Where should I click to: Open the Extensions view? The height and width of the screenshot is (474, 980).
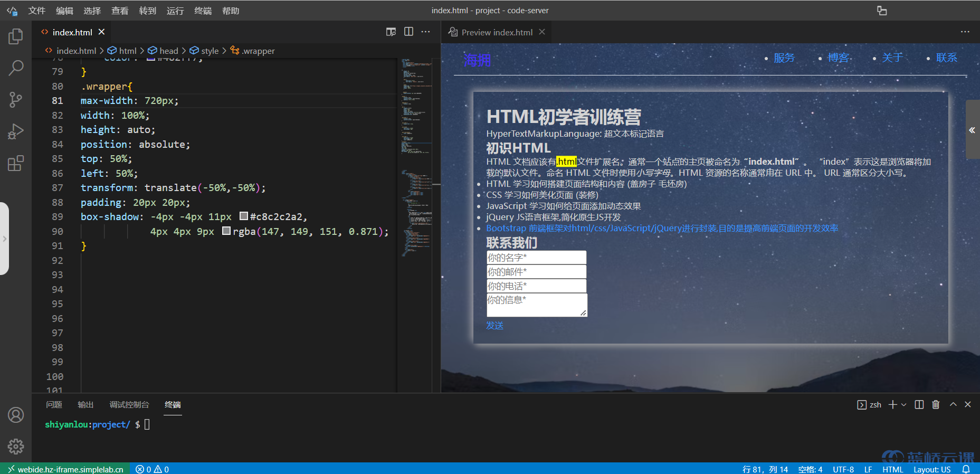pos(16,163)
